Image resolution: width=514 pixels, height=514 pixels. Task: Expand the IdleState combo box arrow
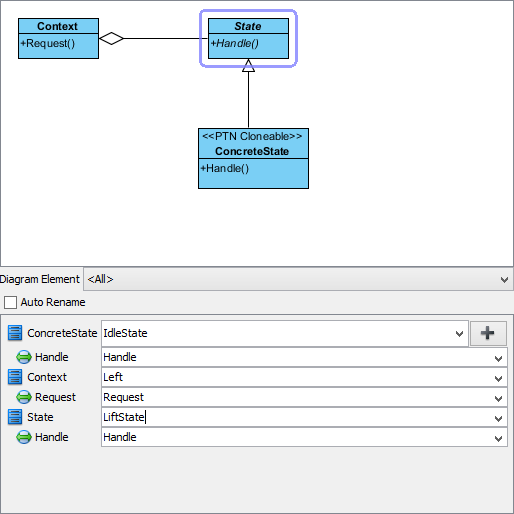[459, 334]
